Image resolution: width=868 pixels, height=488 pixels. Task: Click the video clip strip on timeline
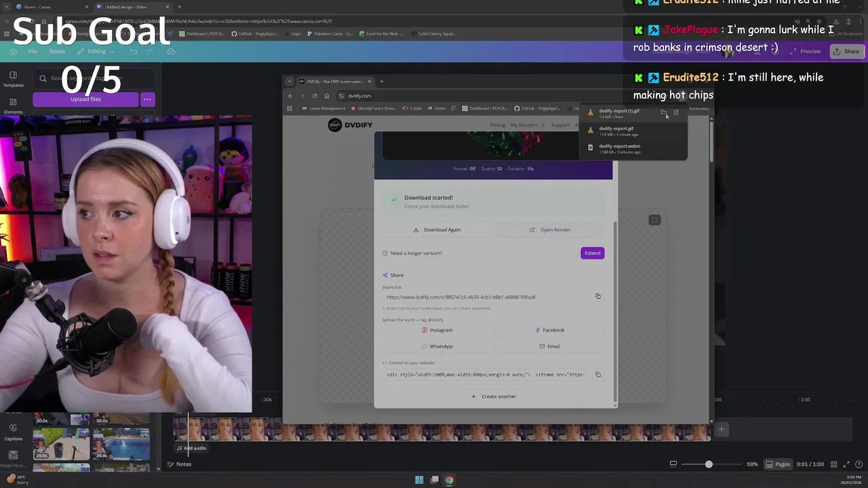point(441,430)
